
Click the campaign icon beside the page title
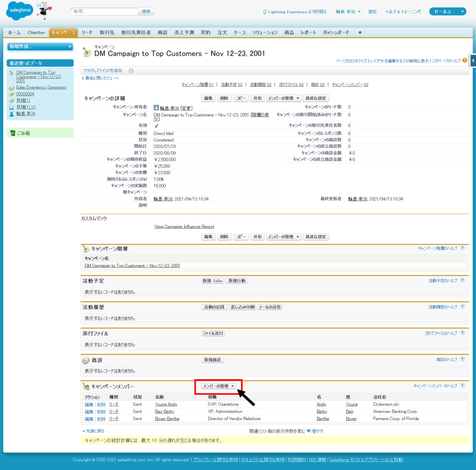point(87,52)
